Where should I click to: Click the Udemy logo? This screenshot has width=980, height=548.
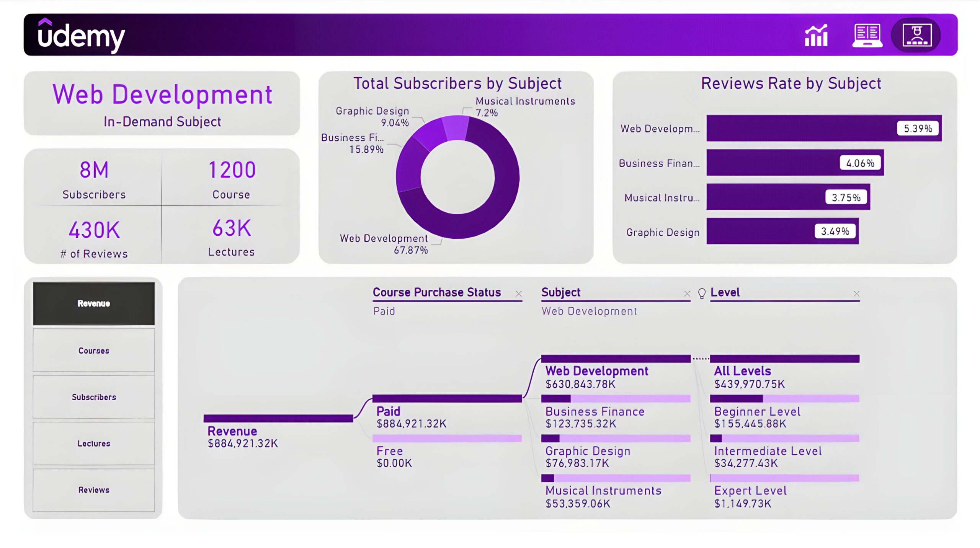(x=81, y=36)
